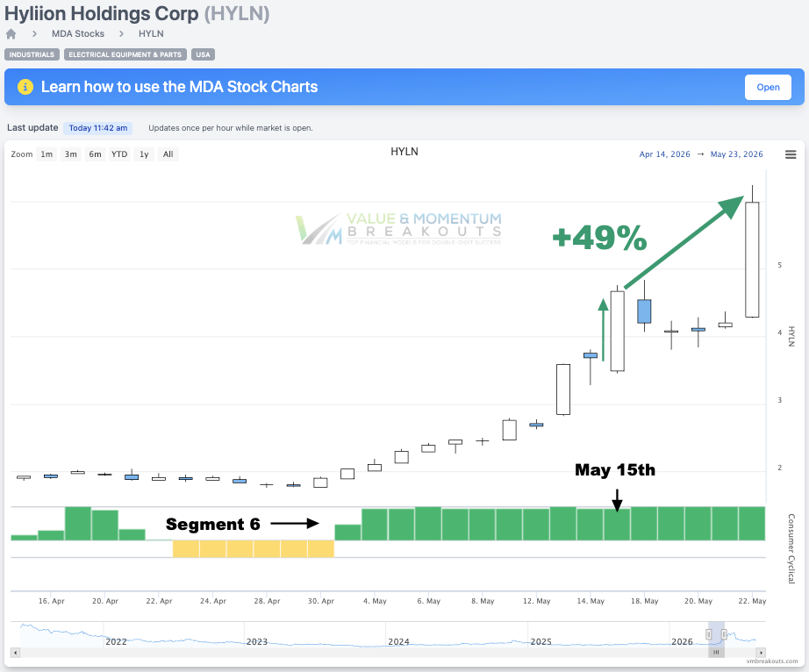Set chart zoom to YTD
This screenshot has width=809, height=672.
(119, 154)
